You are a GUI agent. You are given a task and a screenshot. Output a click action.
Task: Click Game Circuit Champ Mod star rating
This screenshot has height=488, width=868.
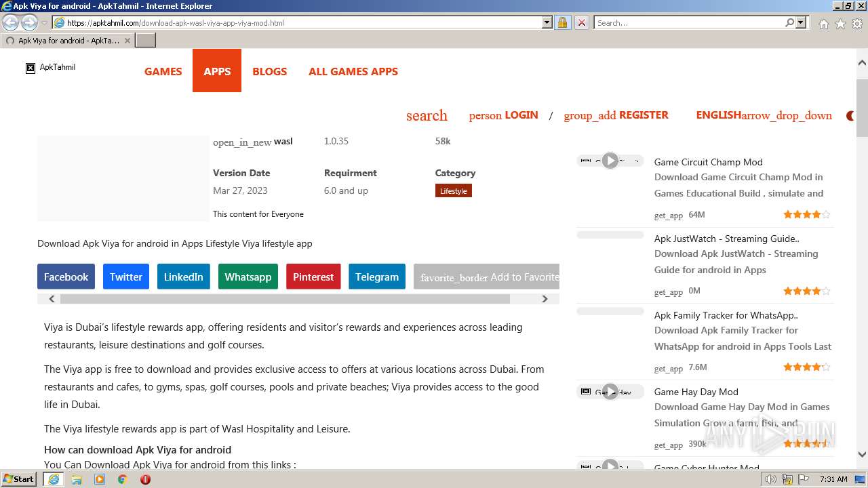(807, 215)
